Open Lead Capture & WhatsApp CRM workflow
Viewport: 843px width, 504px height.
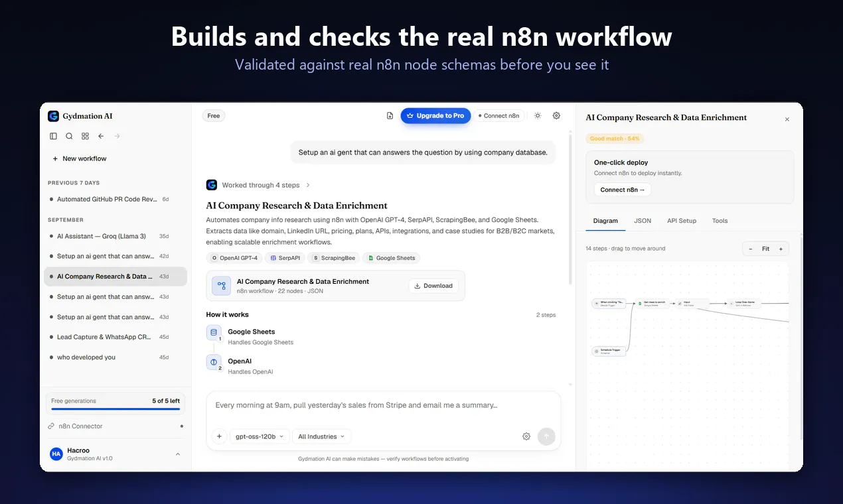tap(115, 337)
